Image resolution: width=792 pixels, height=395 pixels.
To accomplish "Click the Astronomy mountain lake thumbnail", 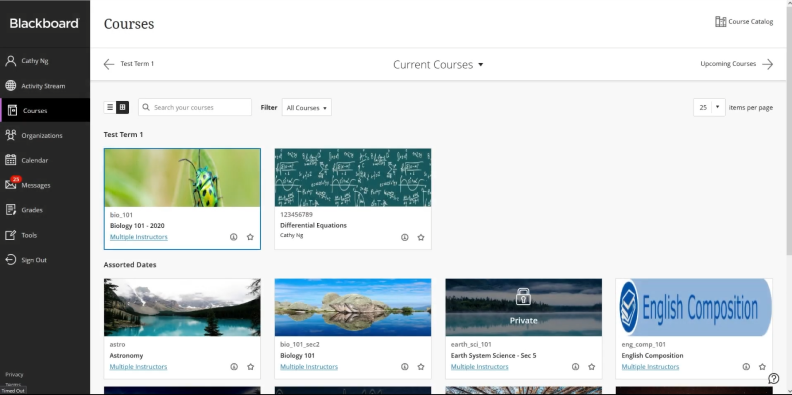I will pos(182,307).
